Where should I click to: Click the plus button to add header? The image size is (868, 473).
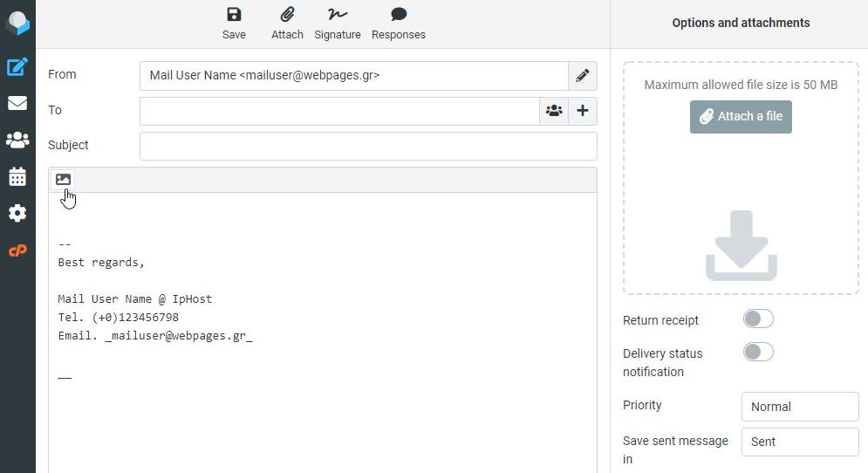[x=583, y=111]
